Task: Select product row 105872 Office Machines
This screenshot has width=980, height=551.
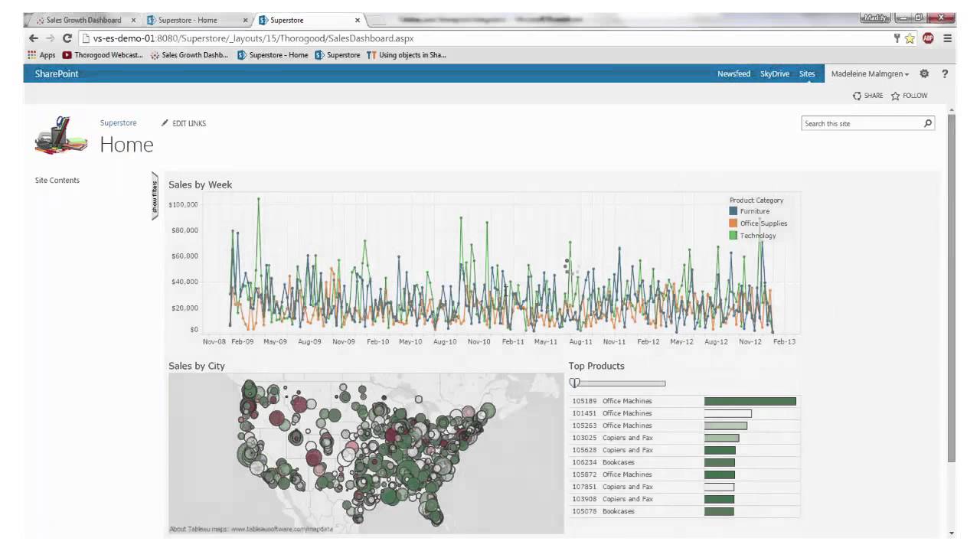Action: point(684,474)
